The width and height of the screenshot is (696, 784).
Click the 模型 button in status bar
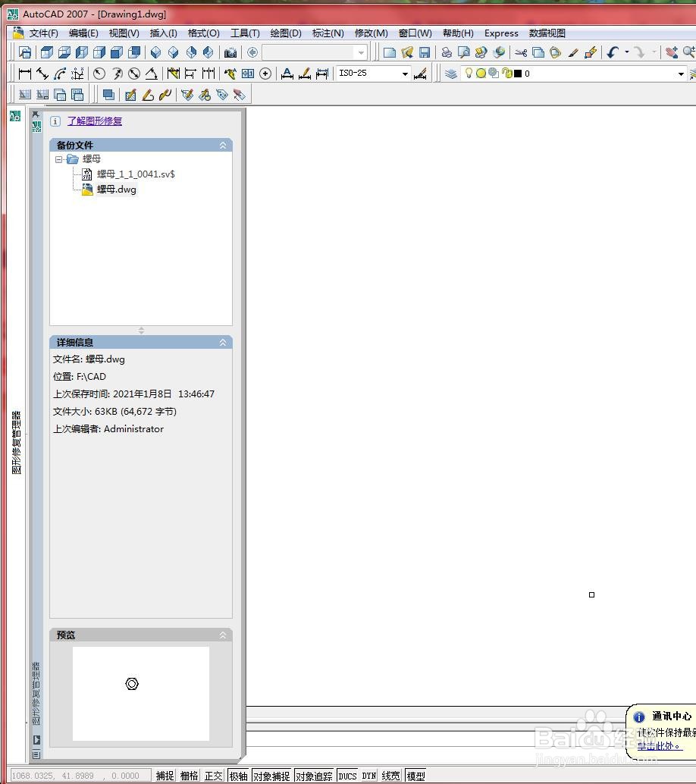click(415, 776)
